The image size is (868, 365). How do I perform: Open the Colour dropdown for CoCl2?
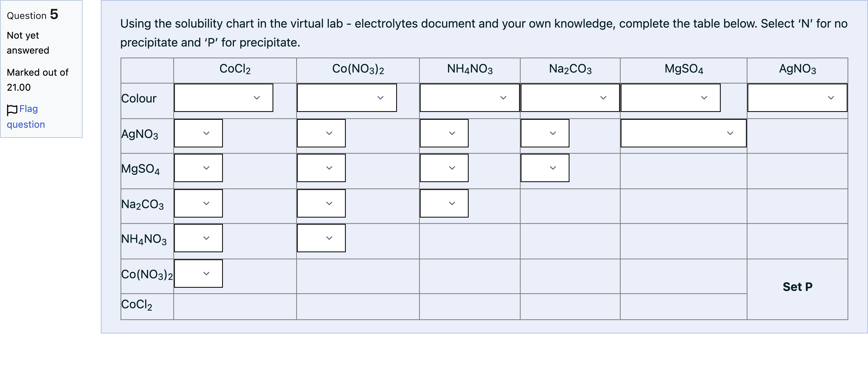[223, 98]
